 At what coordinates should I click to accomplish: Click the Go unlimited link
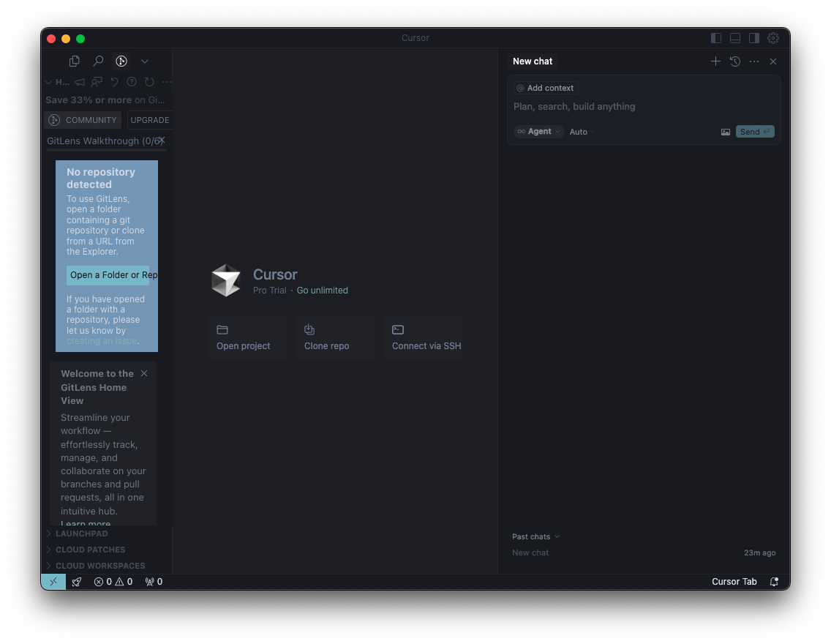322,291
